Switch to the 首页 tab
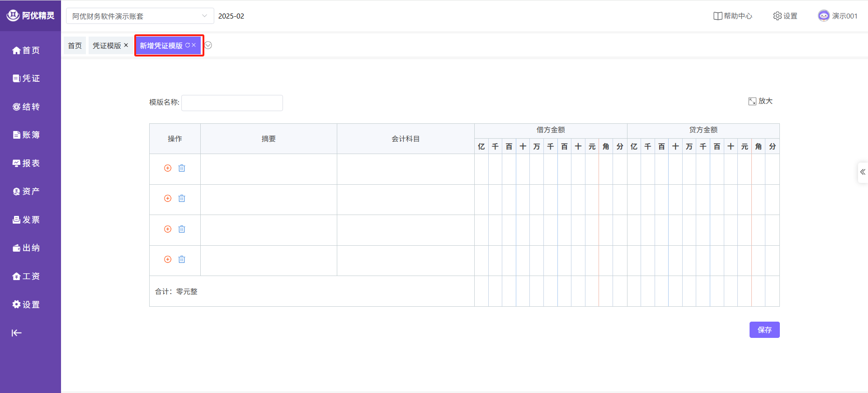This screenshot has height=393, width=868. point(75,46)
